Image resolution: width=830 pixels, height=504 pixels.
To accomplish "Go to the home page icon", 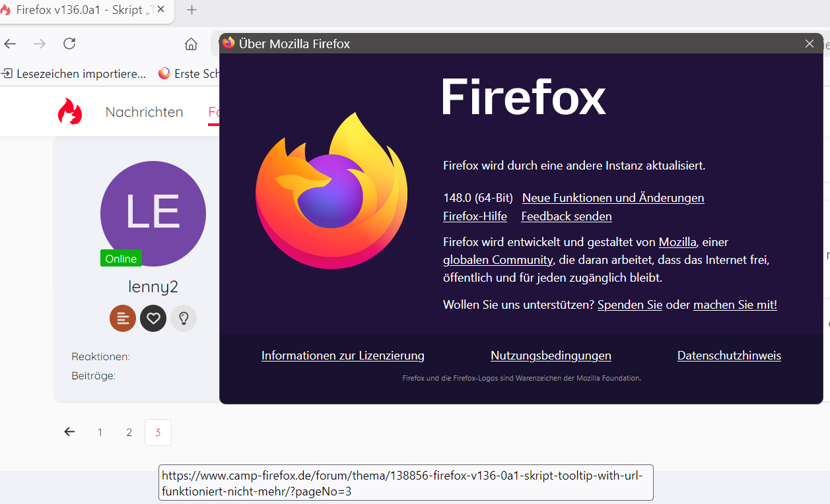I will pos(191,44).
